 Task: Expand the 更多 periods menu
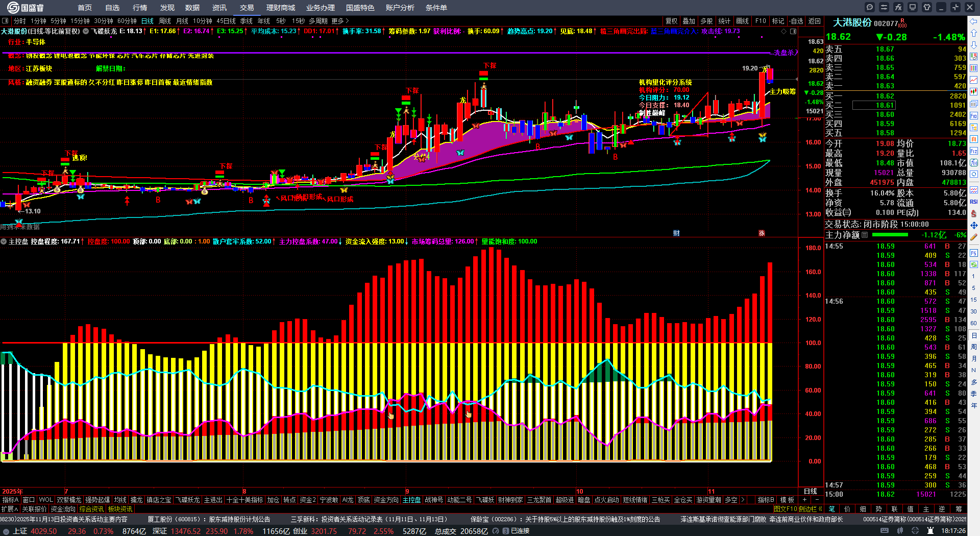pyautogui.click(x=340, y=21)
